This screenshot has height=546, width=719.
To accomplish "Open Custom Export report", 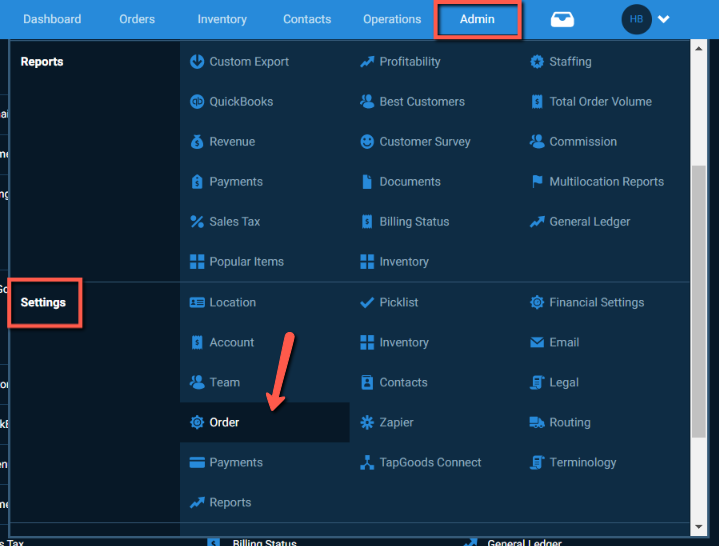I will click(249, 61).
